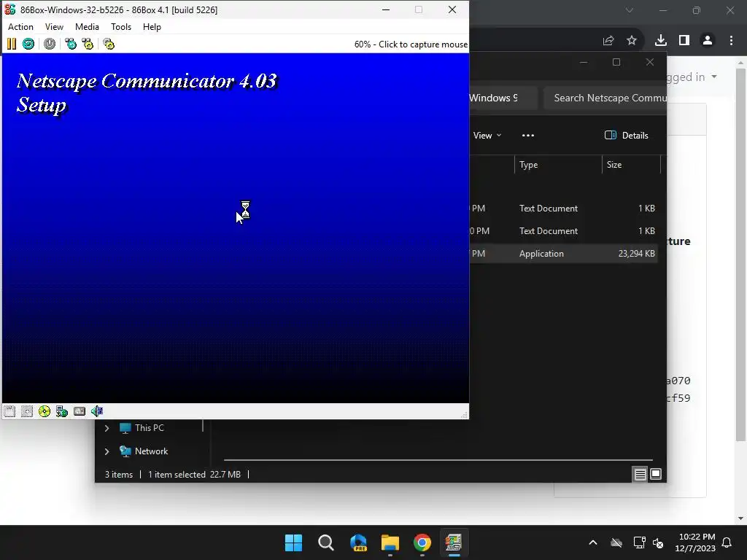
Task: Open the notifications bell
Action: pyautogui.click(x=727, y=542)
